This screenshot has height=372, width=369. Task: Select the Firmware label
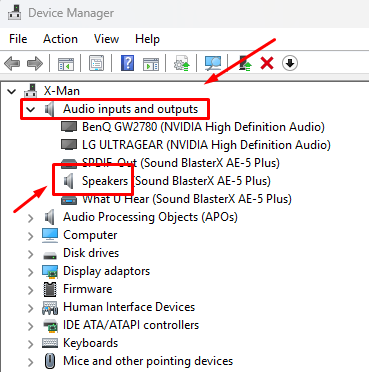pyautogui.click(x=88, y=289)
